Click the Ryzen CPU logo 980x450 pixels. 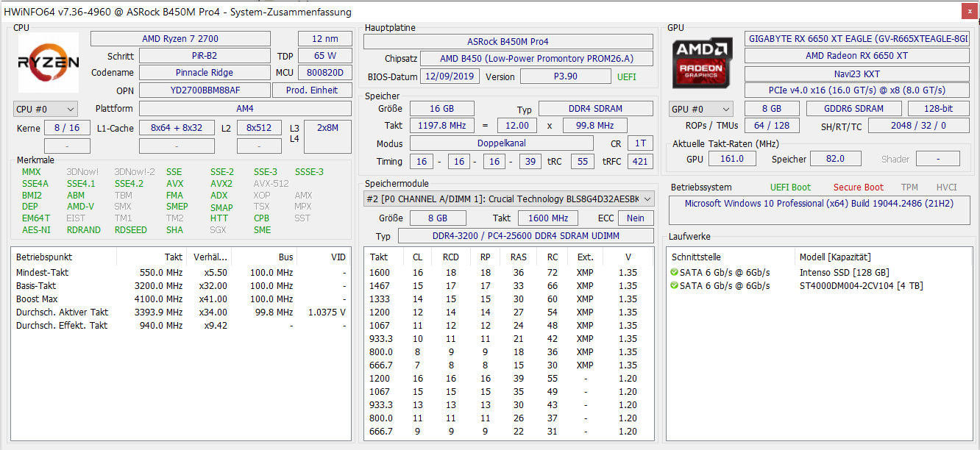click(x=49, y=63)
